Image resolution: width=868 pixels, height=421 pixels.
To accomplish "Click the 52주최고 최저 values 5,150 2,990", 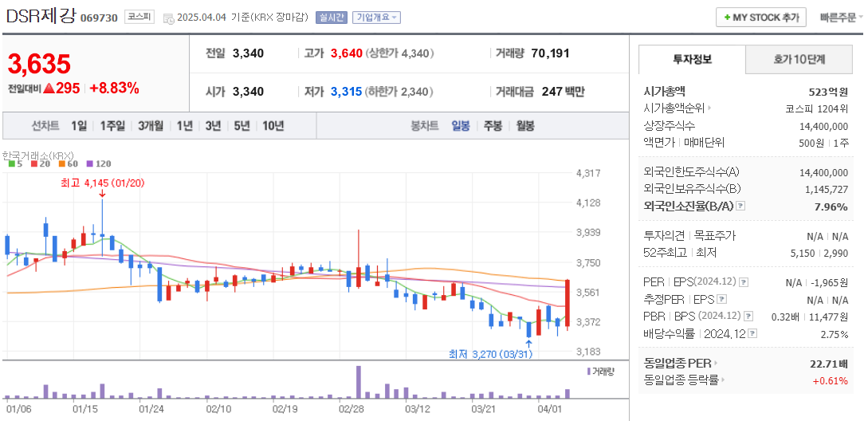I will coord(821,253).
